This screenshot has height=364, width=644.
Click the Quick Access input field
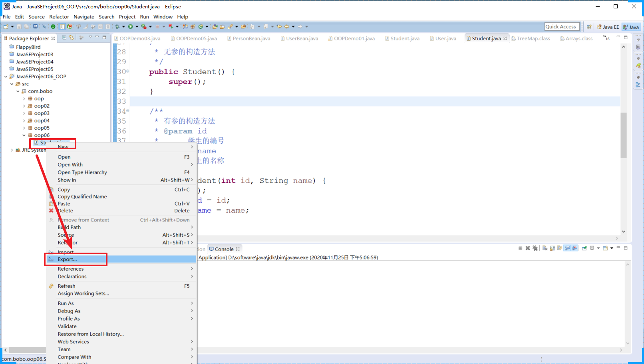coord(562,27)
